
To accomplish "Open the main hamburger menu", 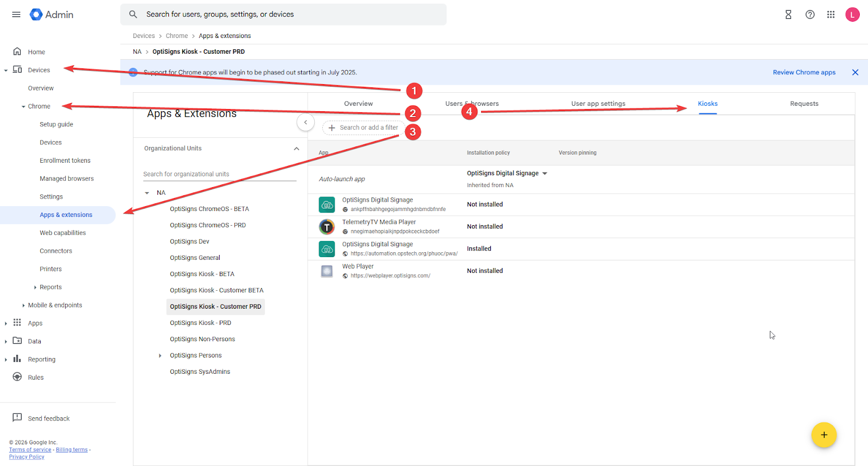I will pyautogui.click(x=16, y=15).
